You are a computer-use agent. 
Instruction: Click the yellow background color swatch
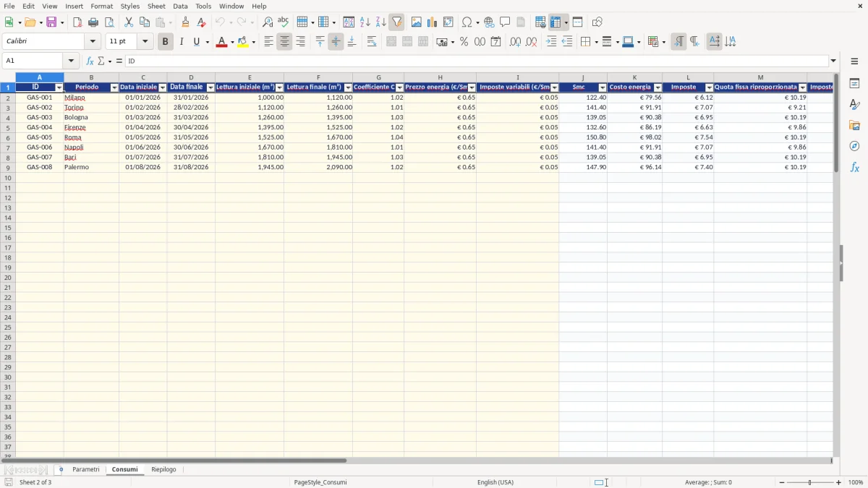(x=243, y=42)
